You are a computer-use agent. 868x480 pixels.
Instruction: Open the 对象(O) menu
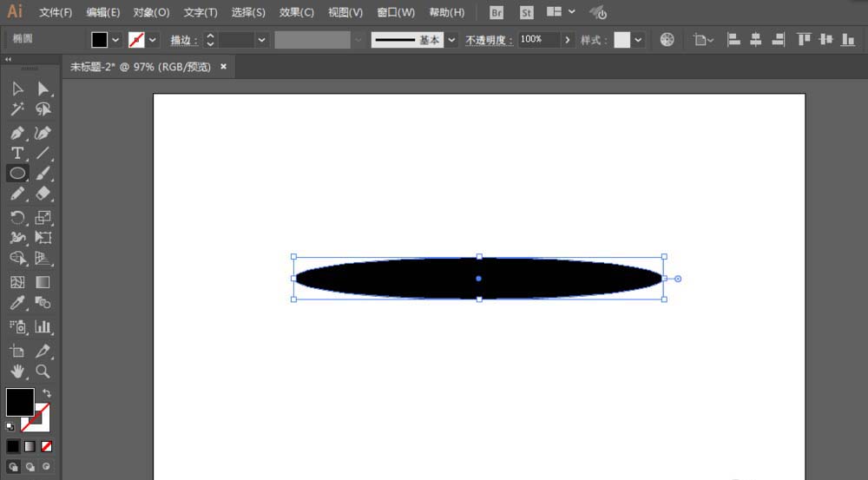click(151, 12)
